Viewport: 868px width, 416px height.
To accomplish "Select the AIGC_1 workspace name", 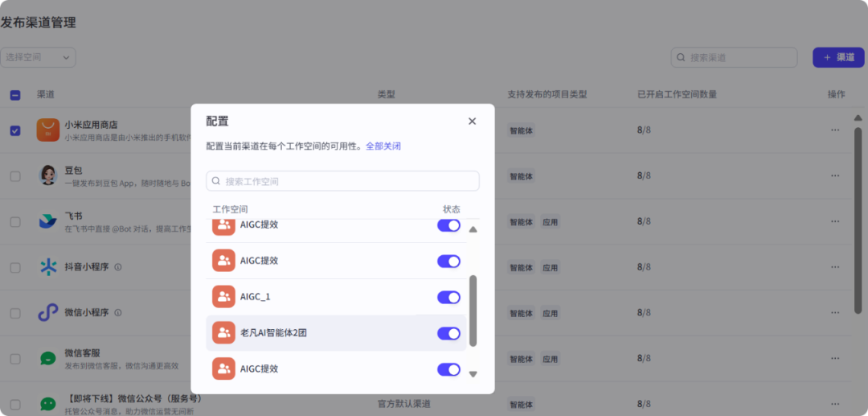I will click(256, 298).
